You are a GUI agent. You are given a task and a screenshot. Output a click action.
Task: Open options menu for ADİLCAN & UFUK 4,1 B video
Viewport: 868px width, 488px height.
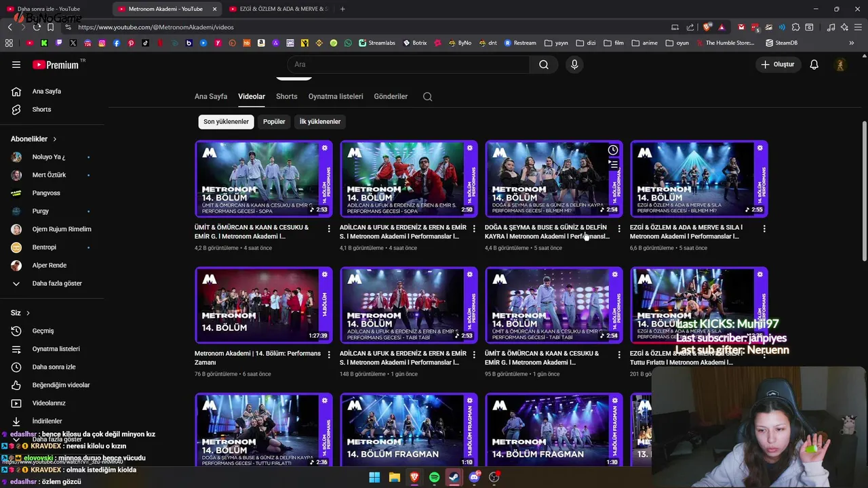tap(474, 229)
